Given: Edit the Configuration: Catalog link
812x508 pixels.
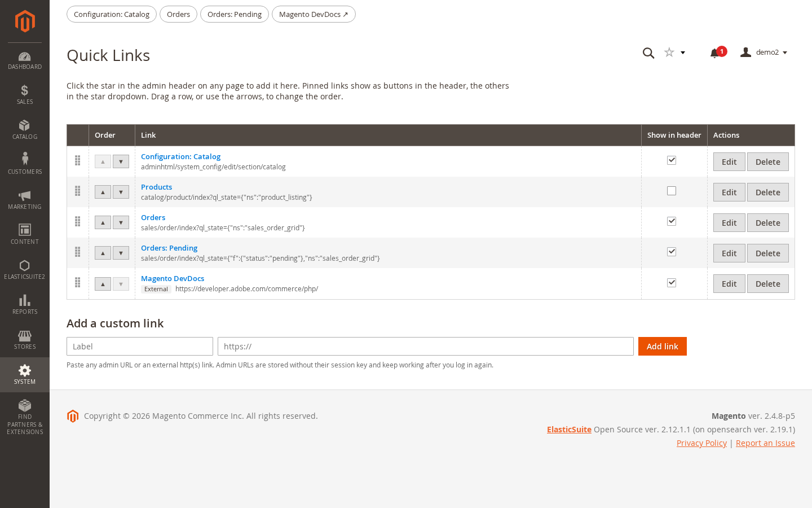Looking at the screenshot, I should (x=729, y=162).
